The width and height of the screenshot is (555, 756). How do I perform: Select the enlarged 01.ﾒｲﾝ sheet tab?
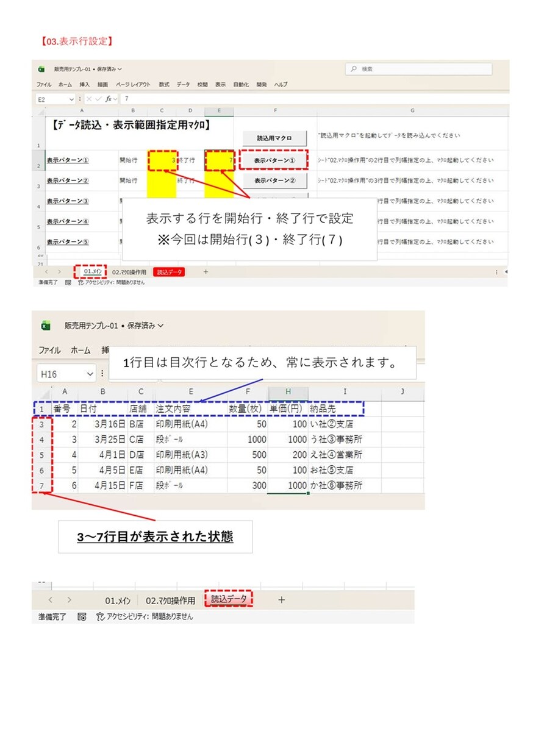(x=118, y=600)
